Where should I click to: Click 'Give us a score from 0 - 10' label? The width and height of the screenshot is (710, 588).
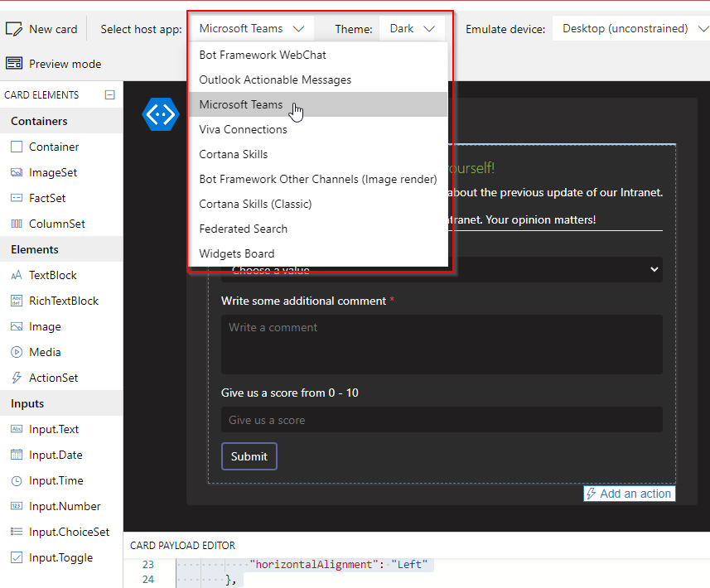[290, 393]
